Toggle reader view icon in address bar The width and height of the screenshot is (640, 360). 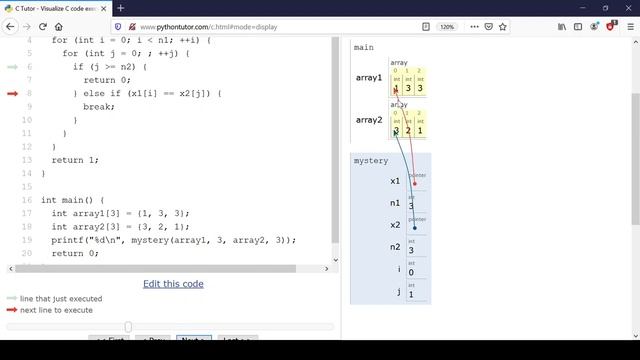(426, 27)
